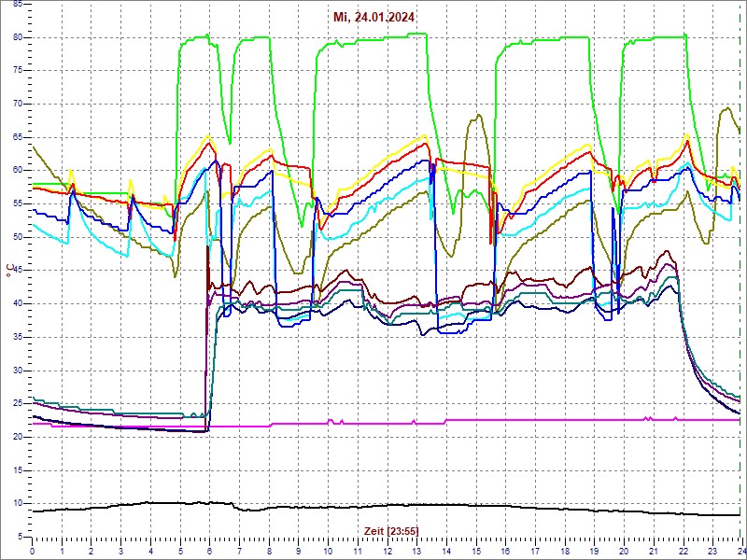Click hour 1 on the time axis
This screenshot has width=747, height=560.
click(62, 551)
